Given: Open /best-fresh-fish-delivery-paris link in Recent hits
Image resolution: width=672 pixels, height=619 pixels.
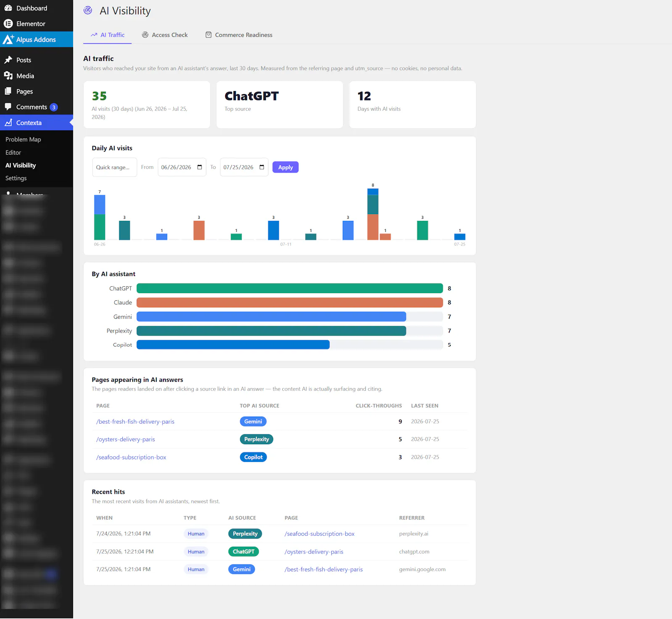Looking at the screenshot, I should pyautogui.click(x=324, y=569).
